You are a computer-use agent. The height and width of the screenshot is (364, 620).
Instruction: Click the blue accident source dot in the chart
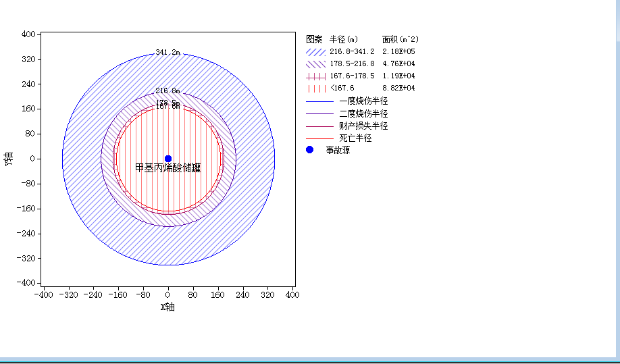168,159
